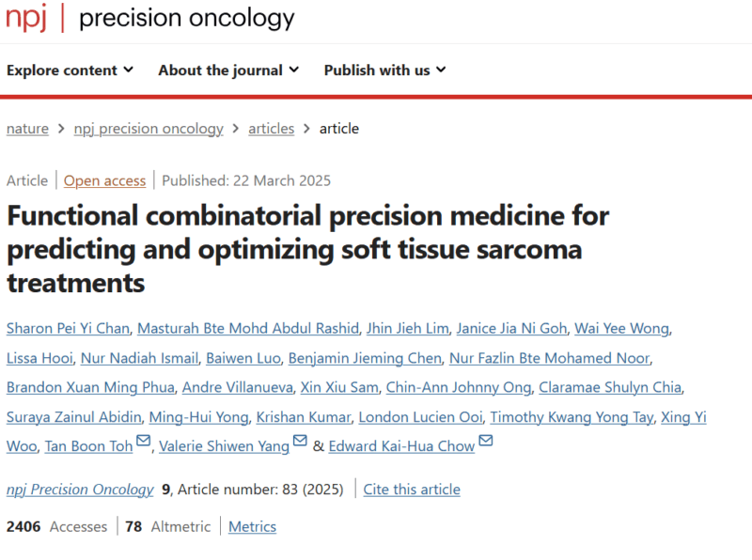The image size is (752, 560).
Task: Click the email icon after Valerie Shiwen Yang
Action: (x=300, y=440)
